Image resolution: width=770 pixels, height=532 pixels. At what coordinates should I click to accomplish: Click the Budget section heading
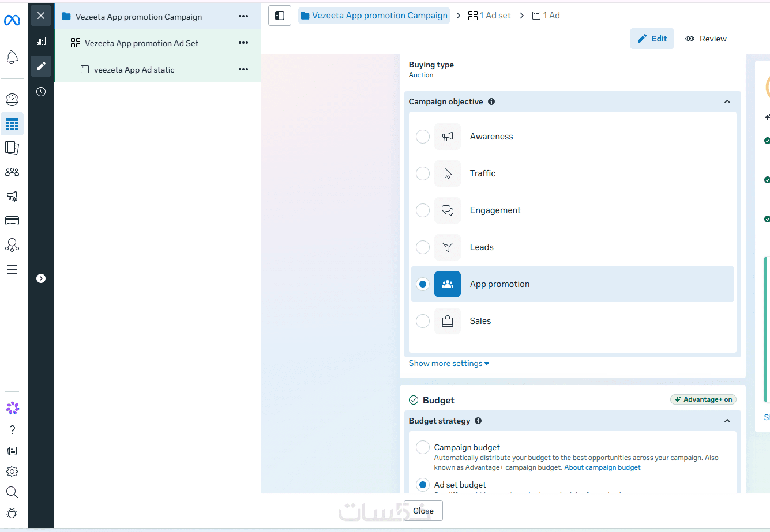coord(438,400)
